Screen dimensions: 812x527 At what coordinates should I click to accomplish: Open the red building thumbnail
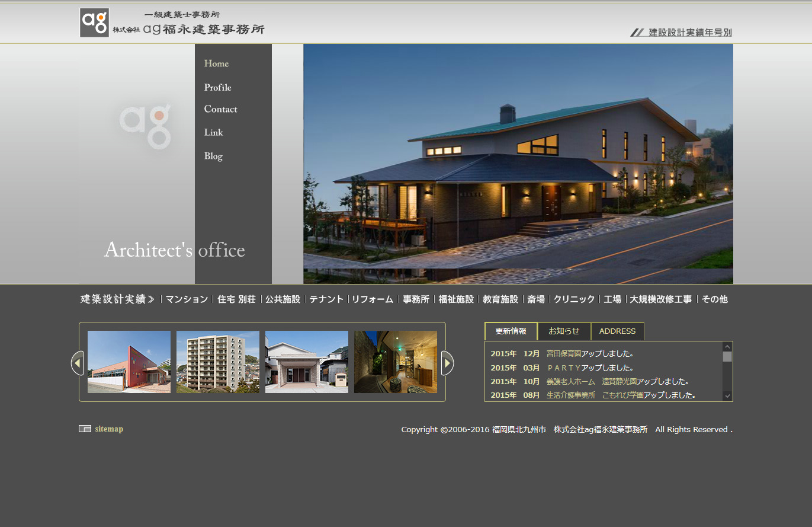coord(129,362)
